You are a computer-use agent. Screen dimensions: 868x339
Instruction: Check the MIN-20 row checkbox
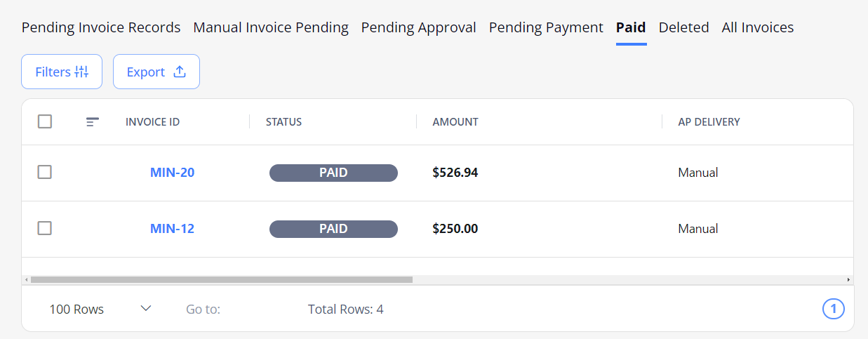pyautogui.click(x=45, y=172)
